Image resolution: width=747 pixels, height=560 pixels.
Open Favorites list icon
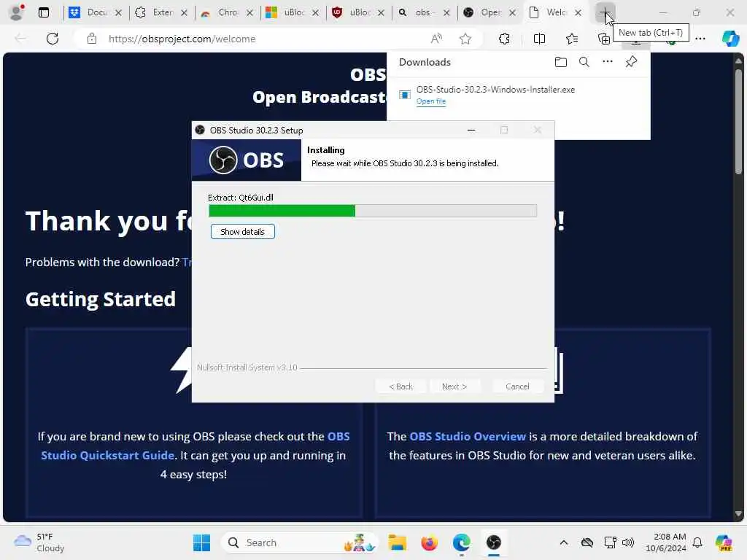pyautogui.click(x=572, y=39)
